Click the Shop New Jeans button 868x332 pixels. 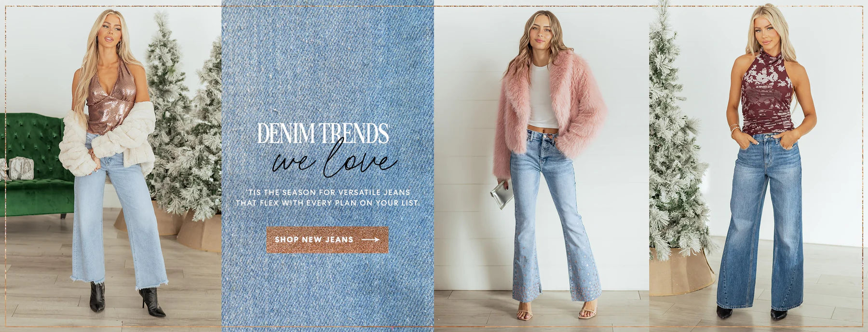click(x=327, y=239)
